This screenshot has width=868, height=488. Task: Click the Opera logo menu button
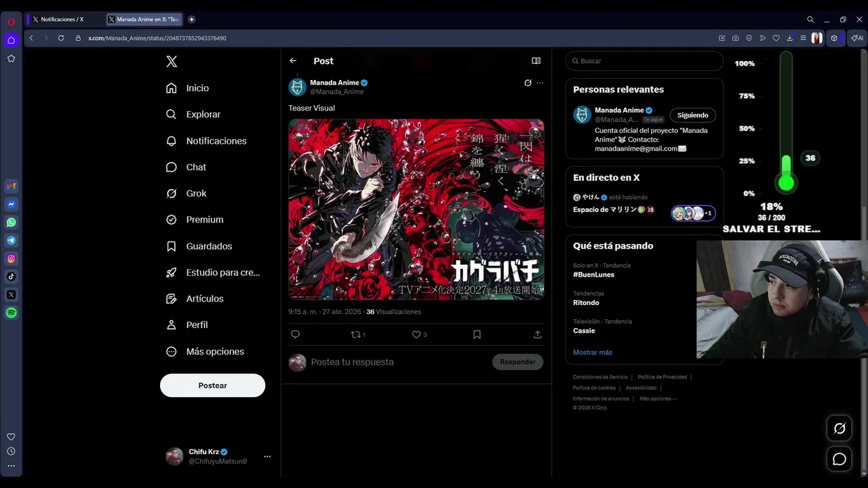click(12, 22)
